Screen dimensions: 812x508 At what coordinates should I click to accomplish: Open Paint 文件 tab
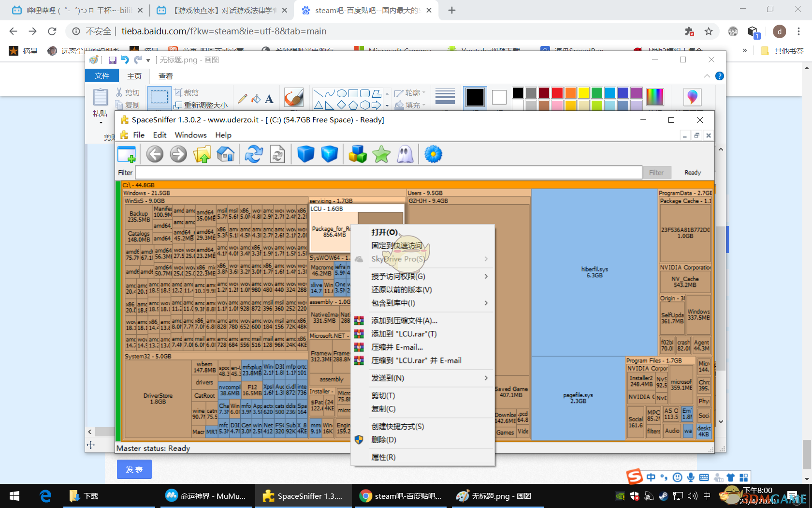[x=102, y=76]
